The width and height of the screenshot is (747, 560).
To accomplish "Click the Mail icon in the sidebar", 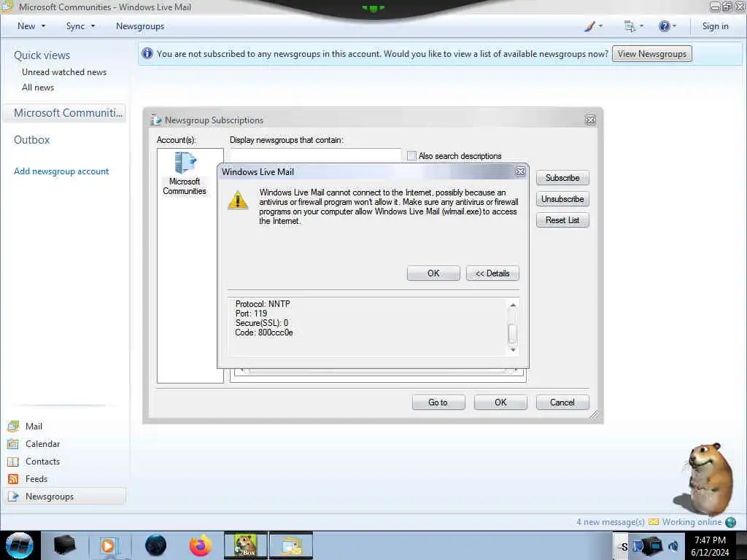I will coord(13,426).
